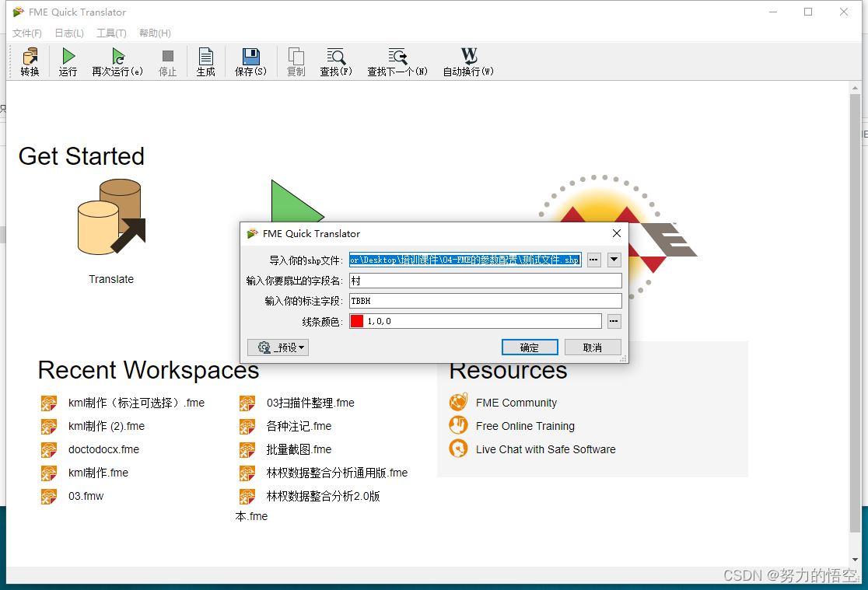Open recent workspace 各种注记.fme
Viewport: 868px width, 590px height.
tap(299, 426)
